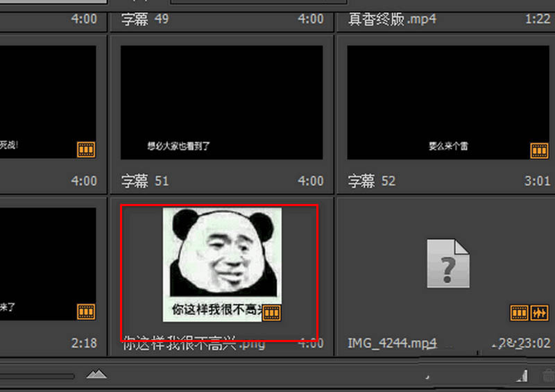Click the trash can delete icon
This screenshot has height=392, width=555.
tap(549, 375)
